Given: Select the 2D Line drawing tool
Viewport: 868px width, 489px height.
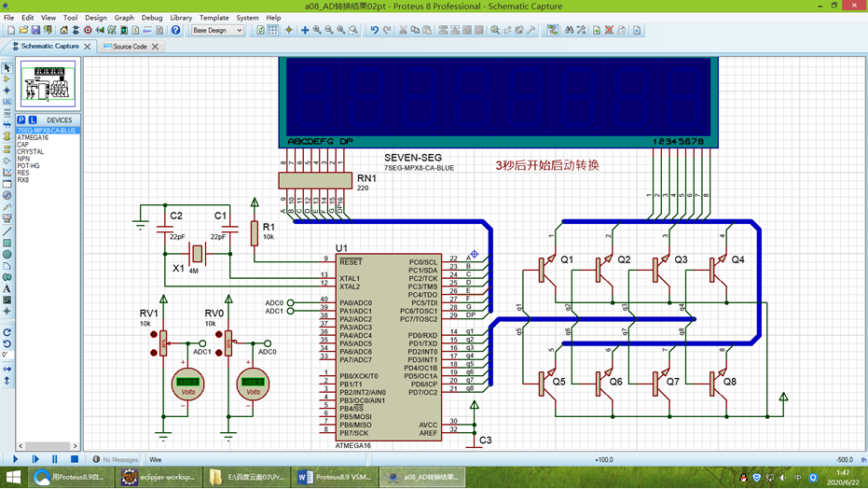Looking at the screenshot, I should click(7, 231).
